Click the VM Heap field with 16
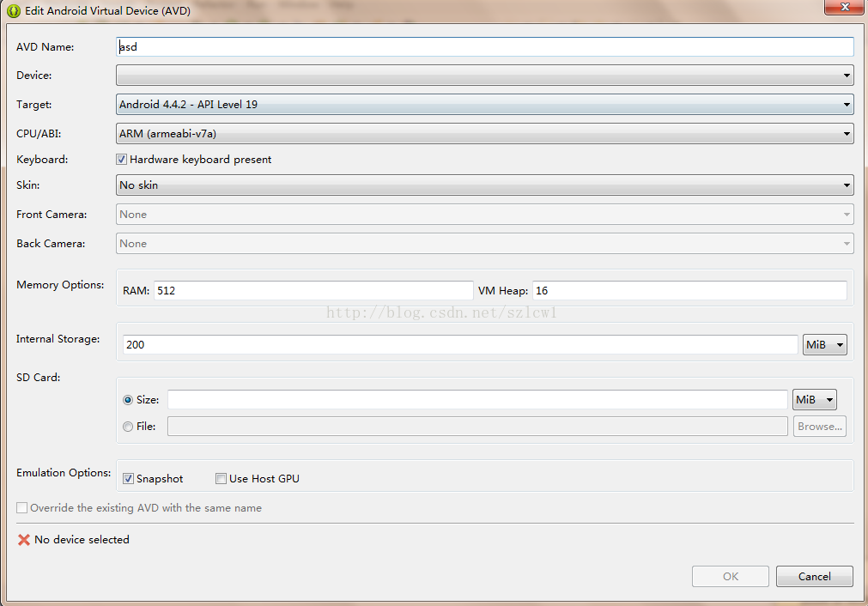The height and width of the screenshot is (606, 868). click(x=689, y=290)
